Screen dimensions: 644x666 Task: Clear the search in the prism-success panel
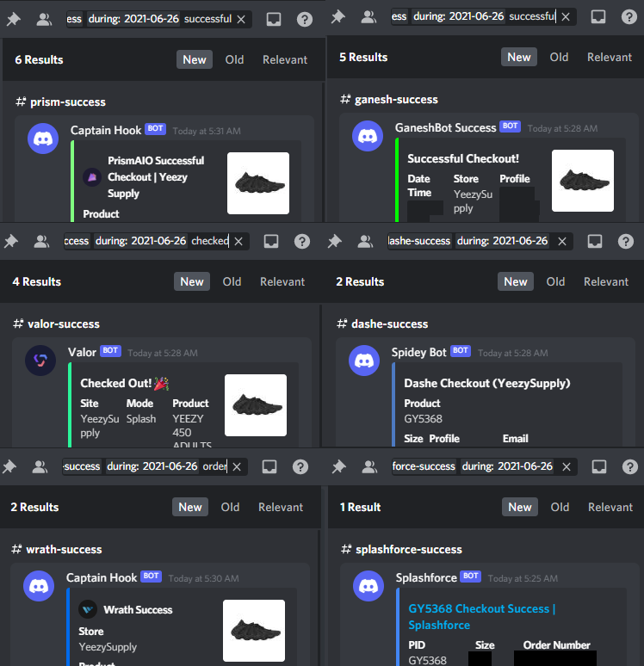pos(241,19)
